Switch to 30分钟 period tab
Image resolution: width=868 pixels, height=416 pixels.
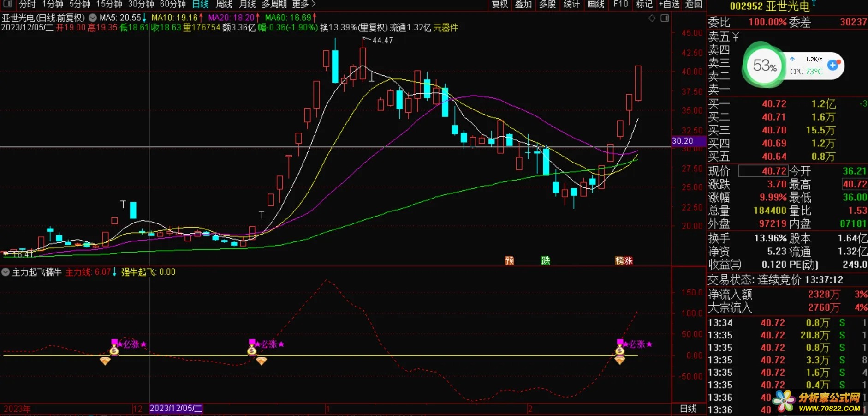[141, 4]
